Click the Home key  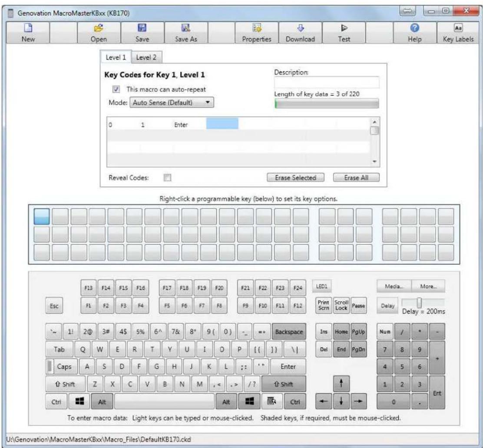tap(341, 332)
